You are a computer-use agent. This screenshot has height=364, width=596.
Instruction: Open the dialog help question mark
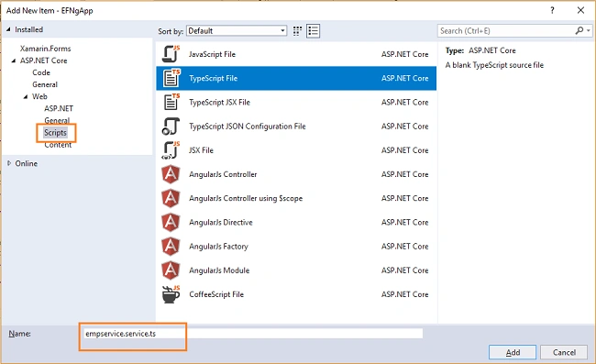click(x=552, y=10)
